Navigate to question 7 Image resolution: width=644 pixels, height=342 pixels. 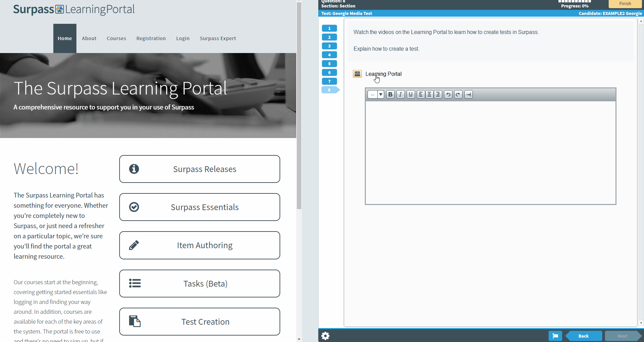(329, 81)
